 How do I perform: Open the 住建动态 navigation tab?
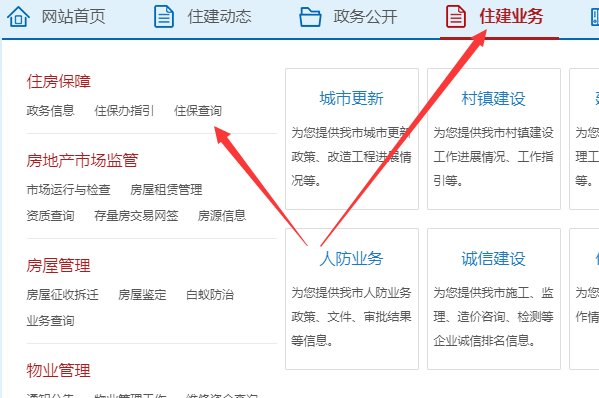point(219,17)
